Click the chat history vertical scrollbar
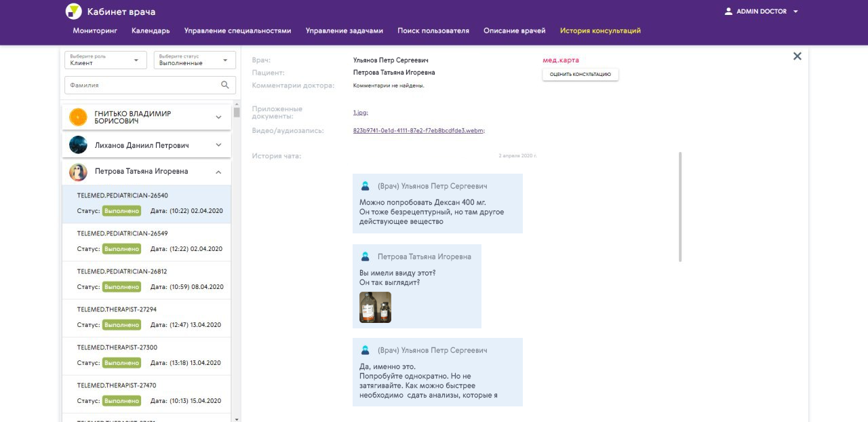Viewport: 868px width, 422px height. (680, 207)
